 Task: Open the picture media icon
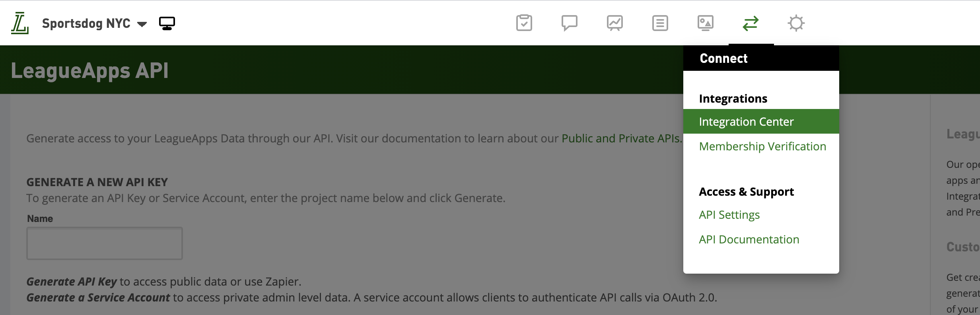click(x=706, y=23)
